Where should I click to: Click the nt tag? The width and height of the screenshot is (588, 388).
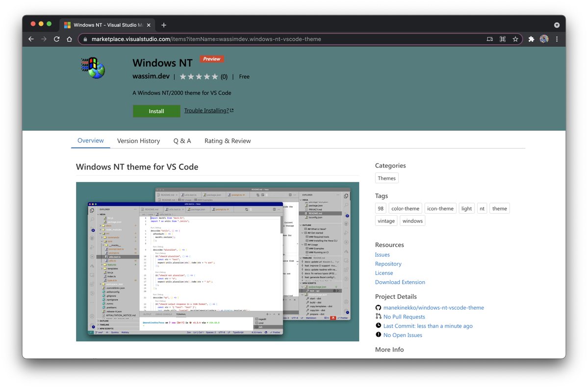482,209
